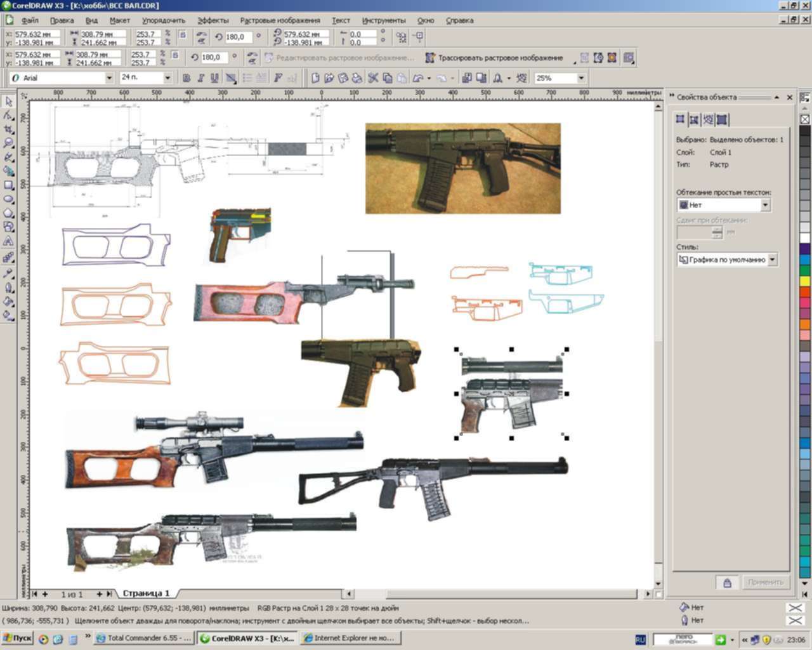Toggle Underline text formatting

coord(214,78)
